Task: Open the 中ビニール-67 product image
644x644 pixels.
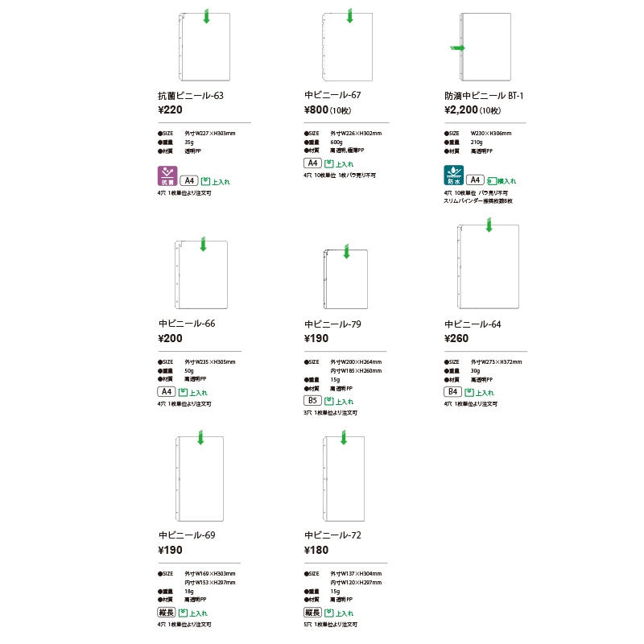Action: (x=348, y=45)
